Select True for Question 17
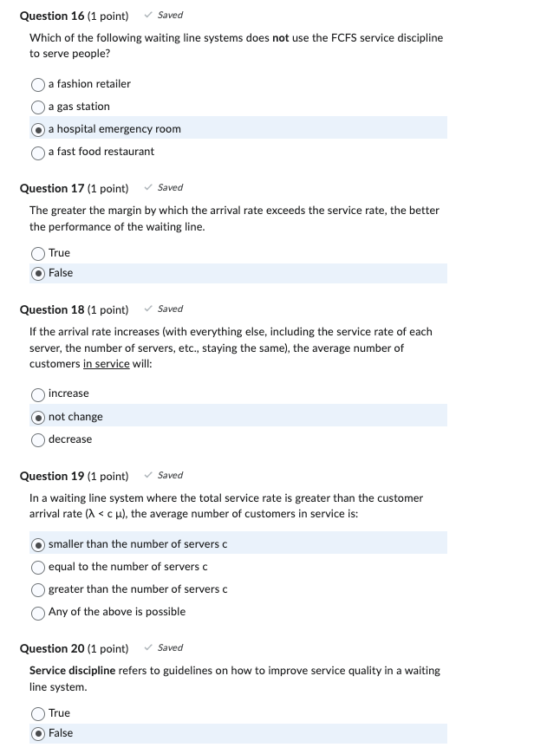560x754 pixels. click(x=38, y=252)
